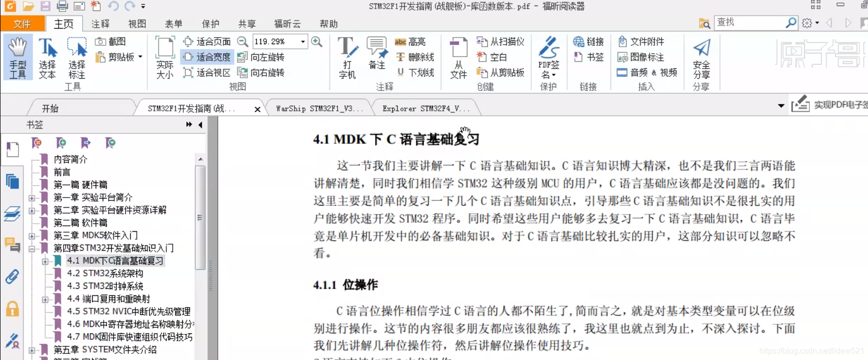Choose Fit Visible (适合视区)
This screenshot has width=868, height=360.
click(x=207, y=73)
